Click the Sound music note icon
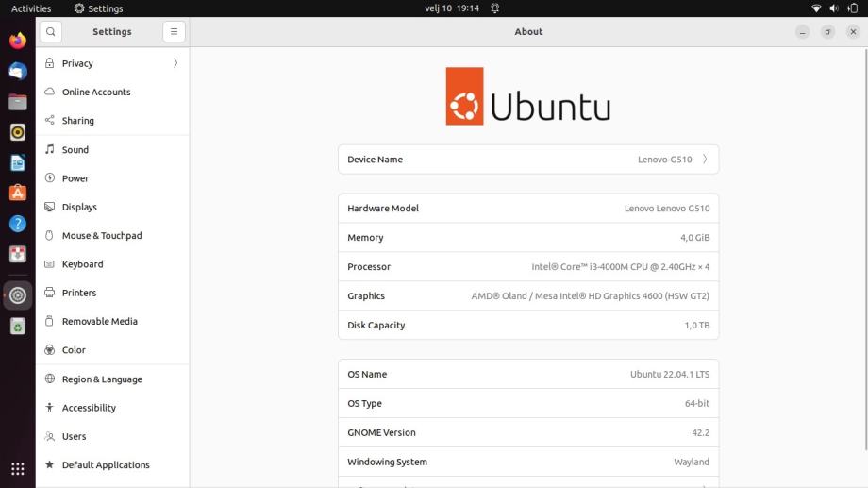This screenshot has height=488, width=868. [x=50, y=149]
